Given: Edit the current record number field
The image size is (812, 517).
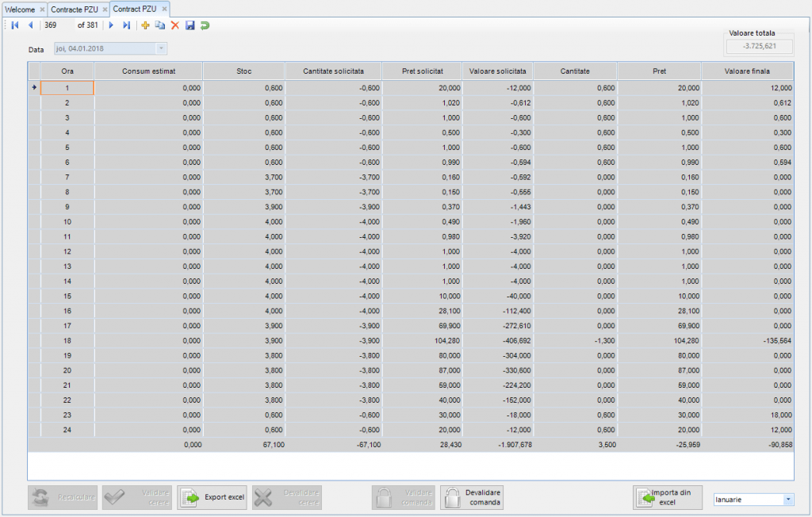Looking at the screenshot, I should click(x=57, y=25).
